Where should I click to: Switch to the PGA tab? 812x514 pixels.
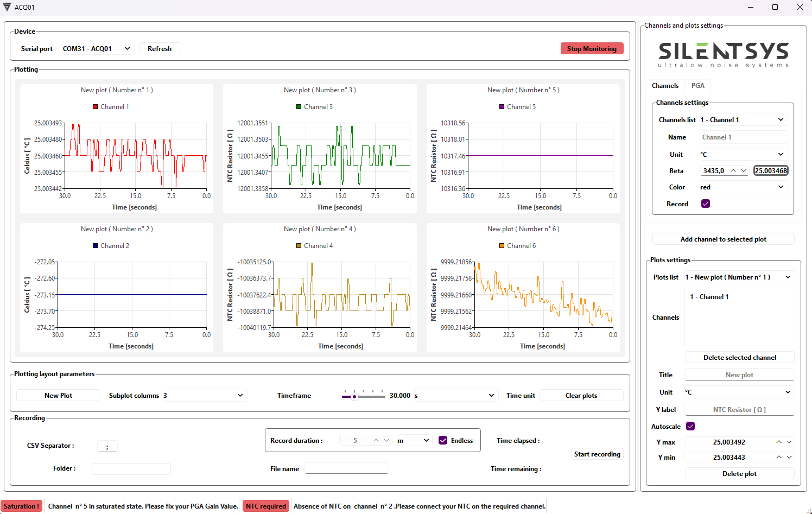[697, 85]
